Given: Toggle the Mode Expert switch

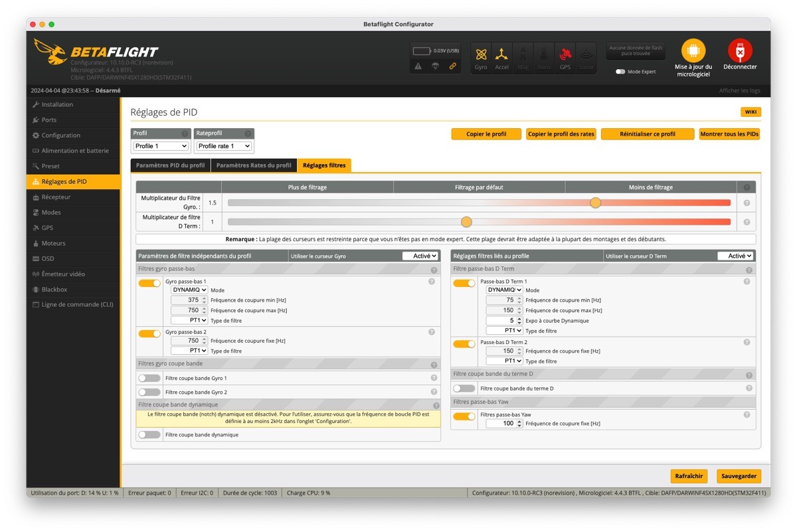Looking at the screenshot, I should point(620,72).
